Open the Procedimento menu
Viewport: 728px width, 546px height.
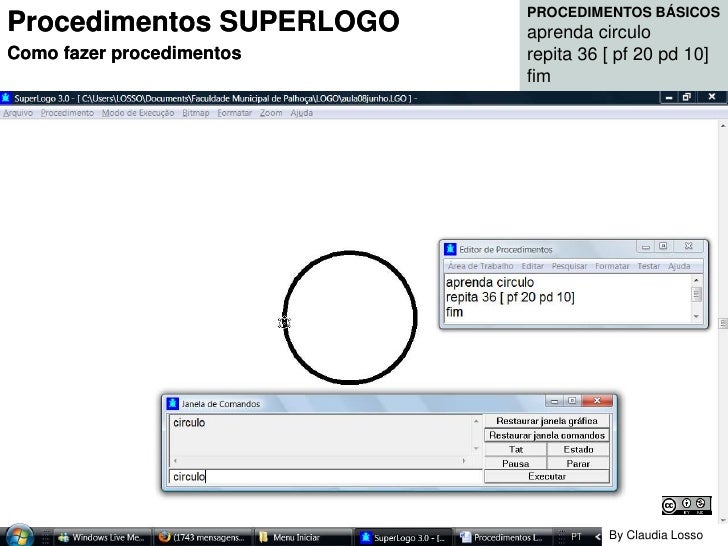pos(67,113)
